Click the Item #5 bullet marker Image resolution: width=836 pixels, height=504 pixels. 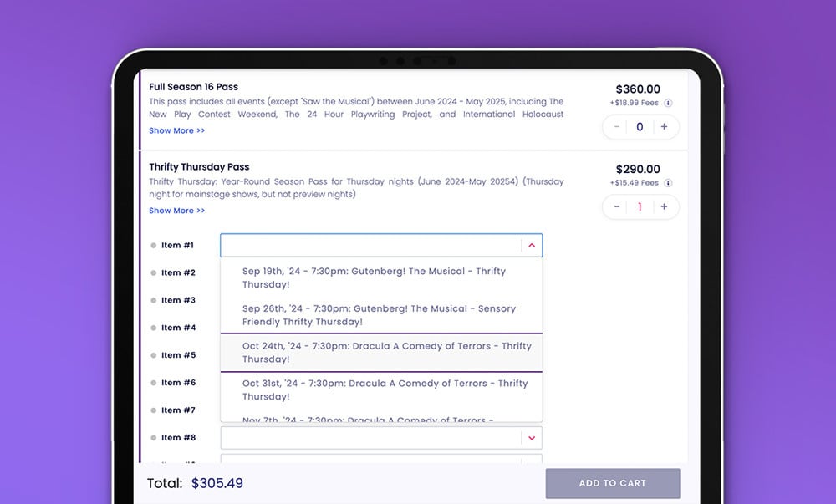(x=154, y=355)
